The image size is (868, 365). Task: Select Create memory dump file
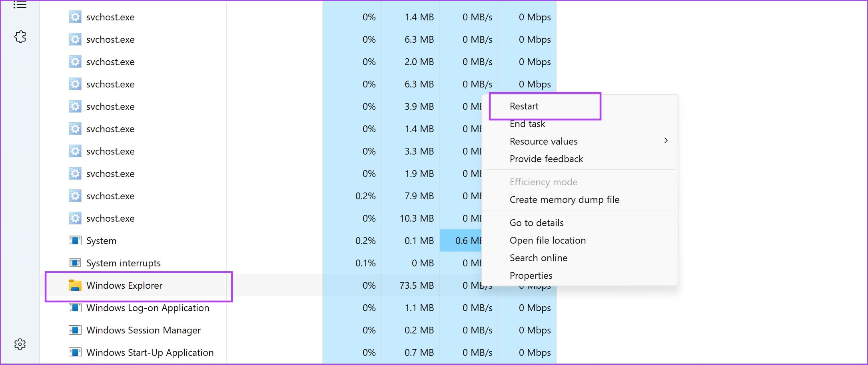[x=565, y=199]
